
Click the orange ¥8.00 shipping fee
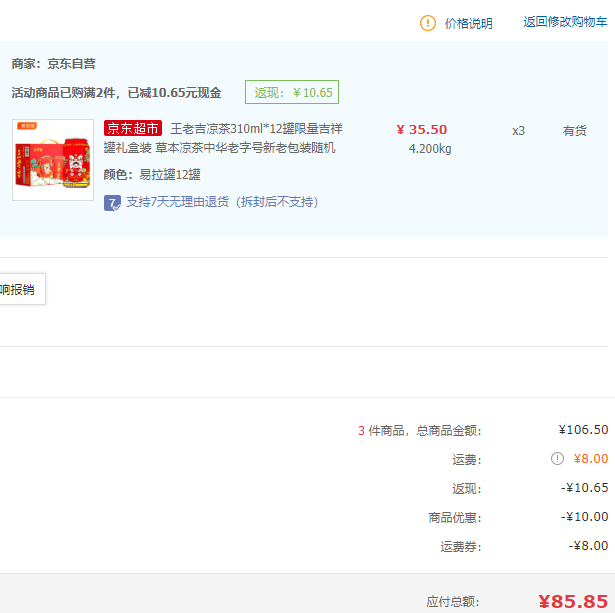(591, 458)
